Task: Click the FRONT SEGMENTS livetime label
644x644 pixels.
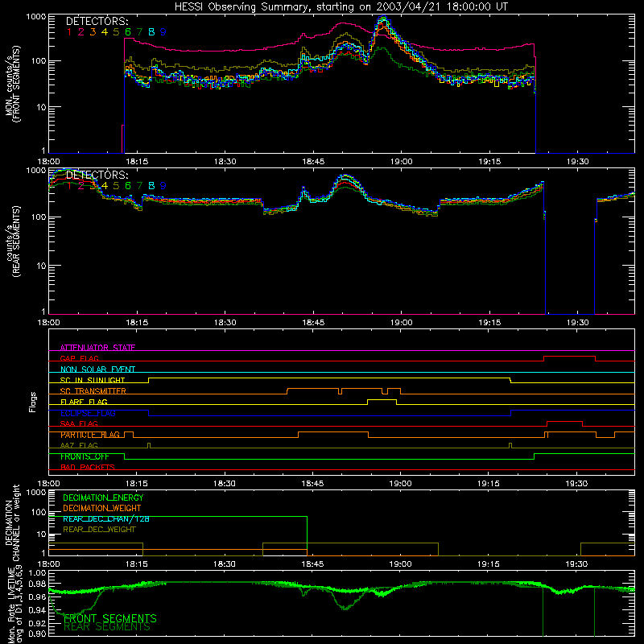Action: 110,618
